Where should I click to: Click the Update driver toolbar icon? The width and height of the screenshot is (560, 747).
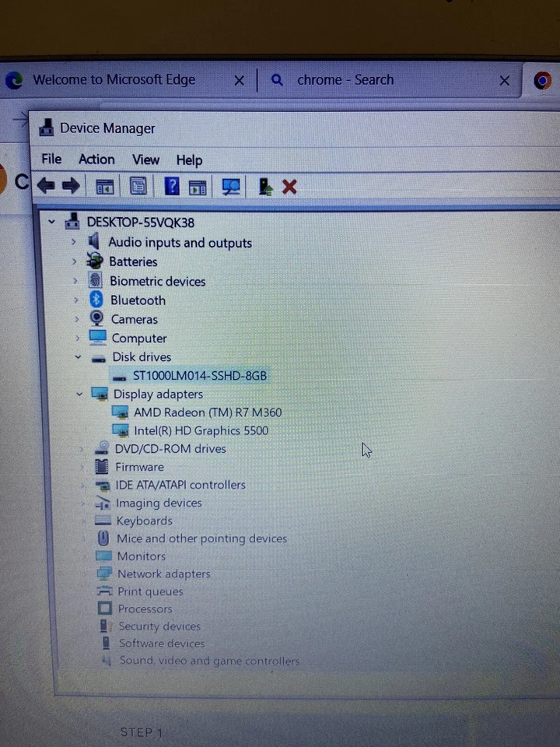pyautogui.click(x=265, y=187)
